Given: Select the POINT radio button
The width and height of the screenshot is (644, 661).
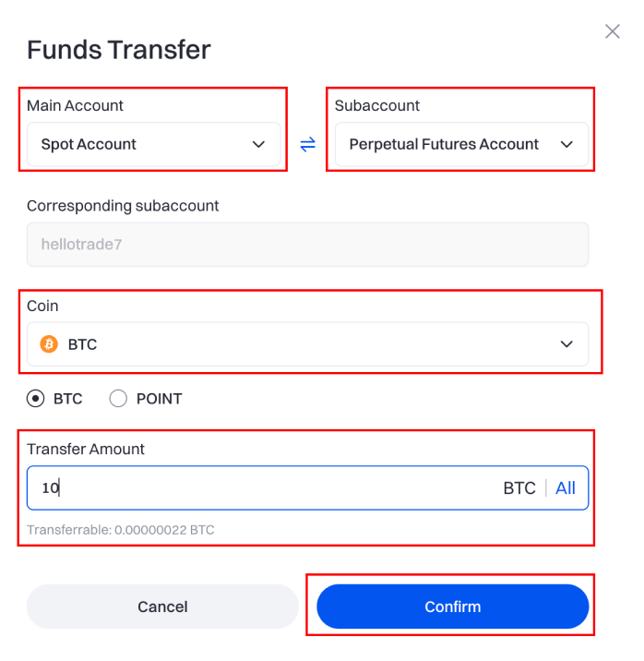Looking at the screenshot, I should point(118,399).
